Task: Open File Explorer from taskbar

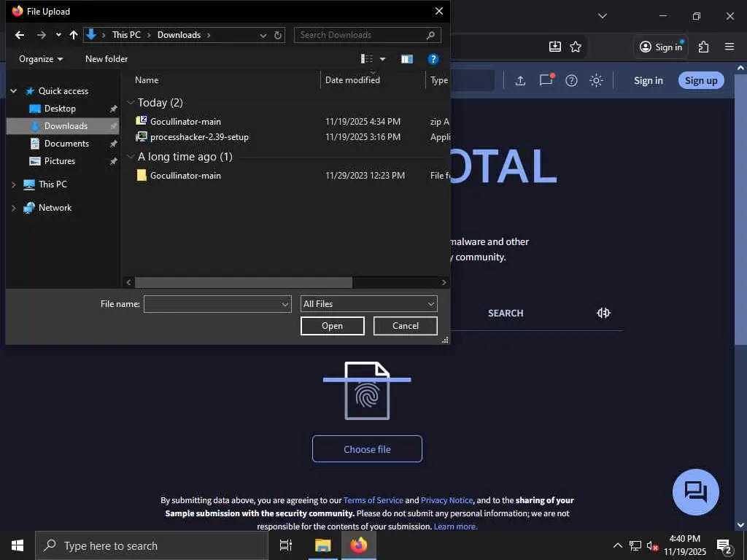Action: click(323, 545)
